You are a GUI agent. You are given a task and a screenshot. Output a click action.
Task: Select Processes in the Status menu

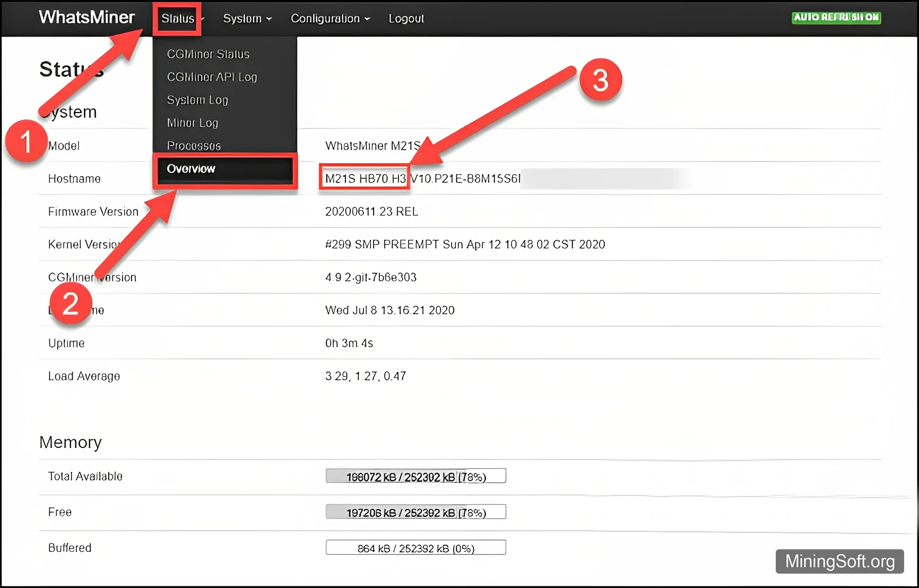pyautogui.click(x=194, y=145)
